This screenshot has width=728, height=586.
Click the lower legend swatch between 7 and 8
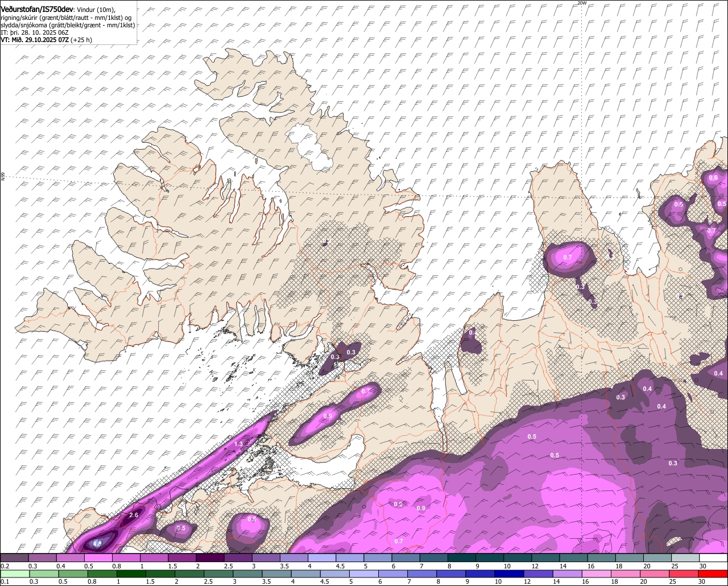[422, 573]
